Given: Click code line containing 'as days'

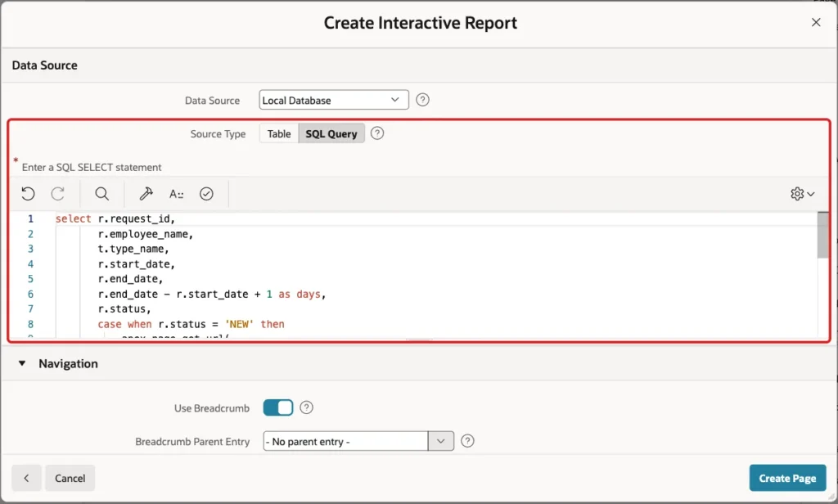Looking at the screenshot, I should (212, 294).
